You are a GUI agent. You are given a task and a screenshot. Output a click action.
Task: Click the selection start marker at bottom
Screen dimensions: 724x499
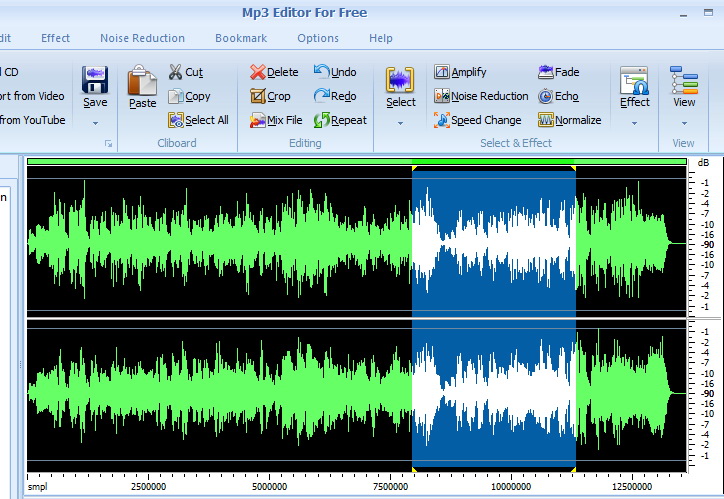click(414, 469)
